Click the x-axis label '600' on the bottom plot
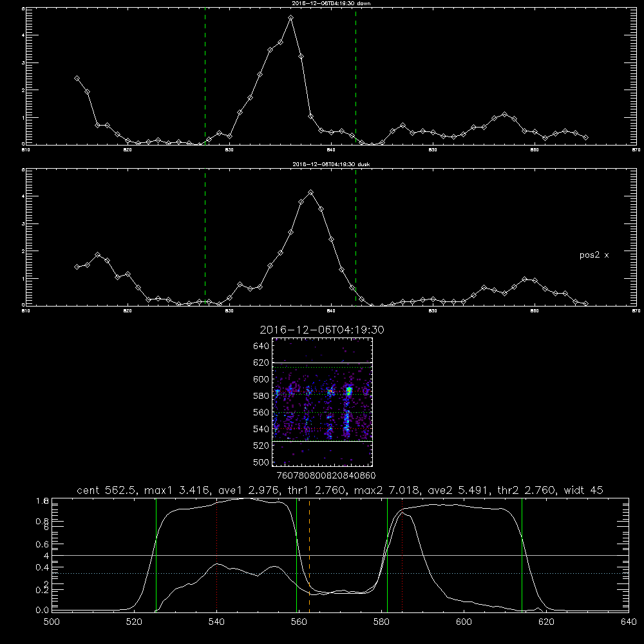This screenshot has width=644, height=644. click(x=464, y=622)
